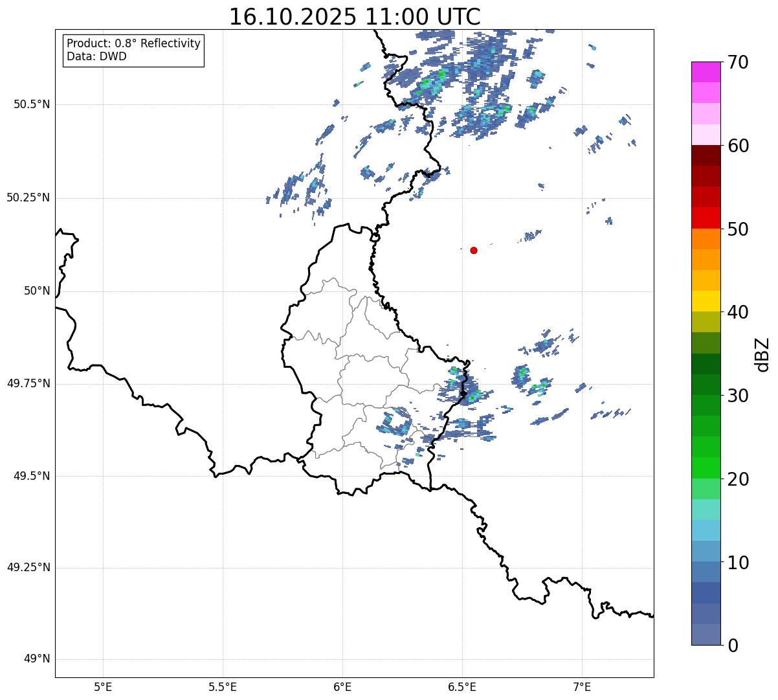Click the title "16.10.2025 11:00 UTC"
Image resolution: width=778 pixels, height=700 pixels.
click(x=355, y=16)
